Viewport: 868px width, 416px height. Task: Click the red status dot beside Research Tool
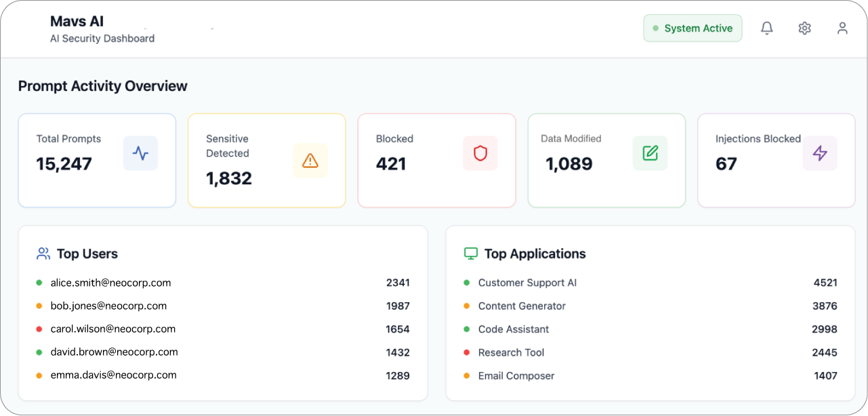(466, 352)
